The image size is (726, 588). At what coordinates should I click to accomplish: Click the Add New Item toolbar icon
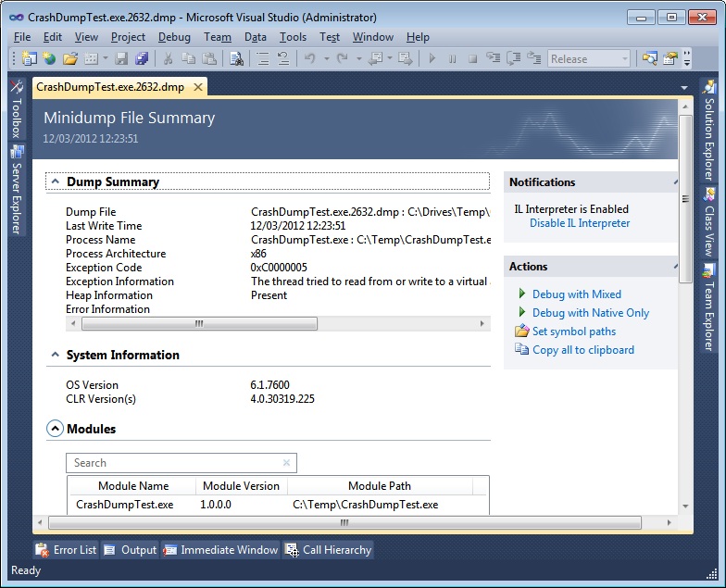tap(91, 59)
